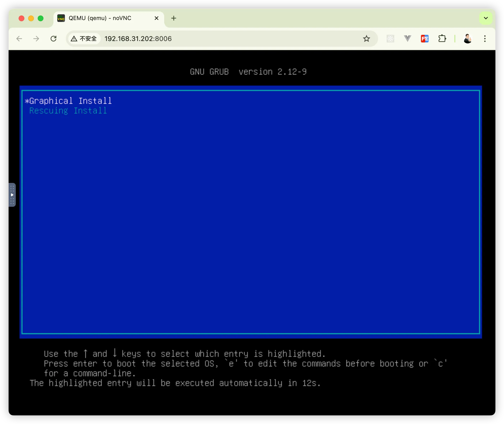The image size is (504, 424).
Task: Click the noVNC favicon on the tab
Action: (61, 18)
